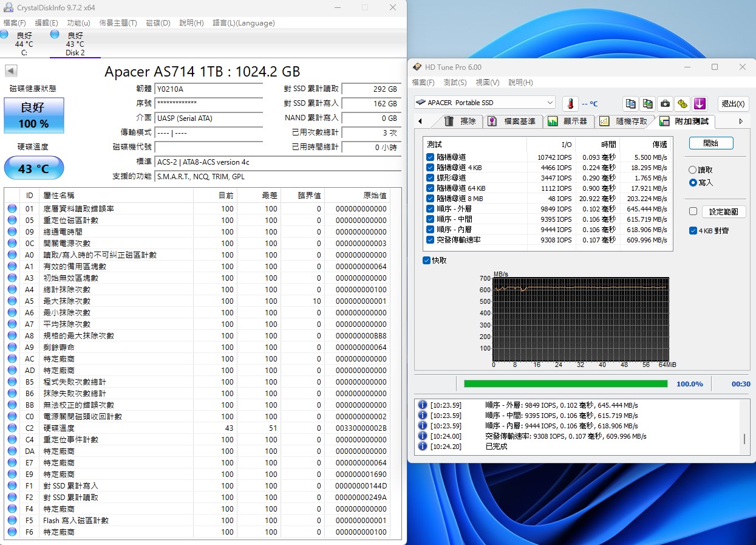Click HD Tune's copy-text-to-clipboard icon

click(630, 103)
